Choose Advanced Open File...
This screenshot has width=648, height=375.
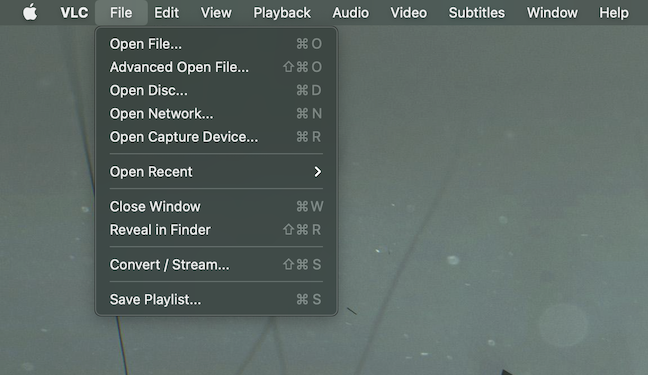[216, 67]
